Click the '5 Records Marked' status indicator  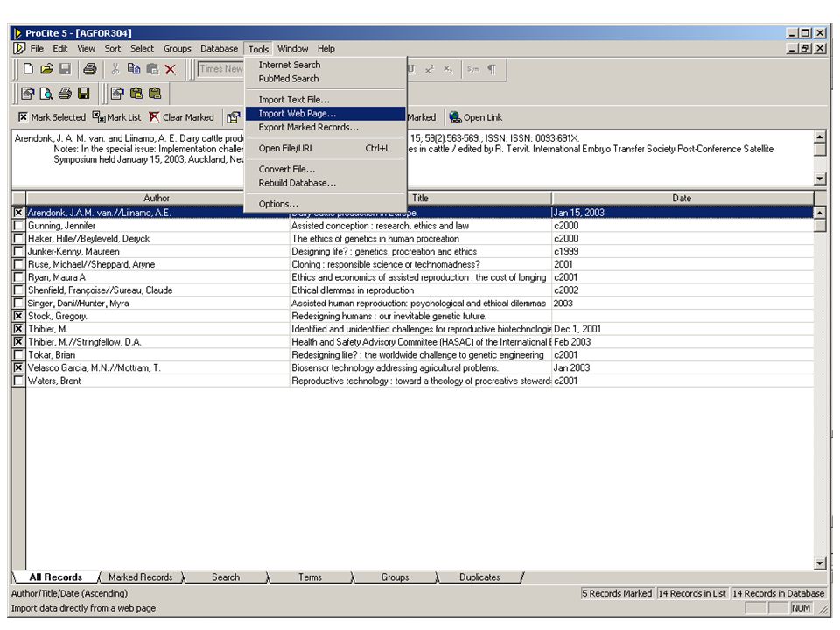tap(617, 593)
